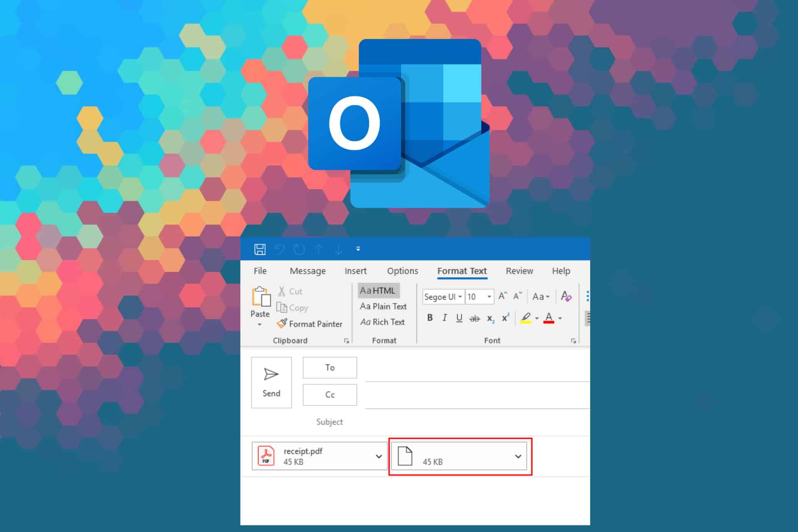798x532 pixels.
Task: Click the Save icon in quick access toolbar
Action: point(260,249)
